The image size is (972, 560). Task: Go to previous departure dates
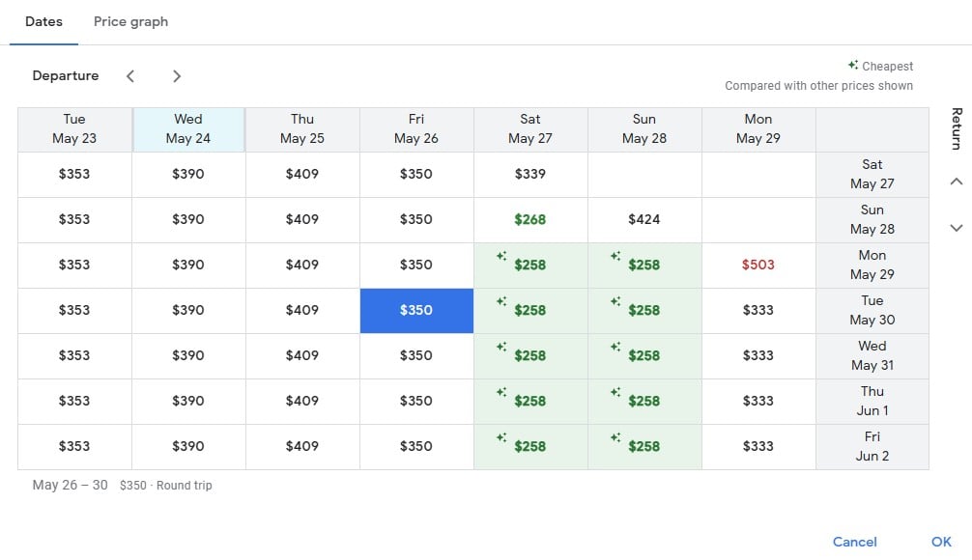coord(130,76)
